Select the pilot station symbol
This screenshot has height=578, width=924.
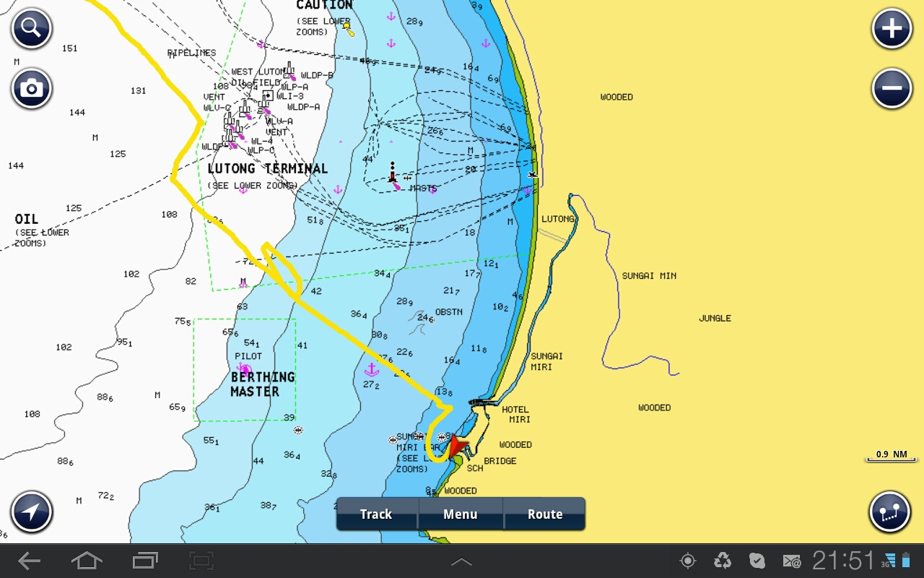point(244,368)
